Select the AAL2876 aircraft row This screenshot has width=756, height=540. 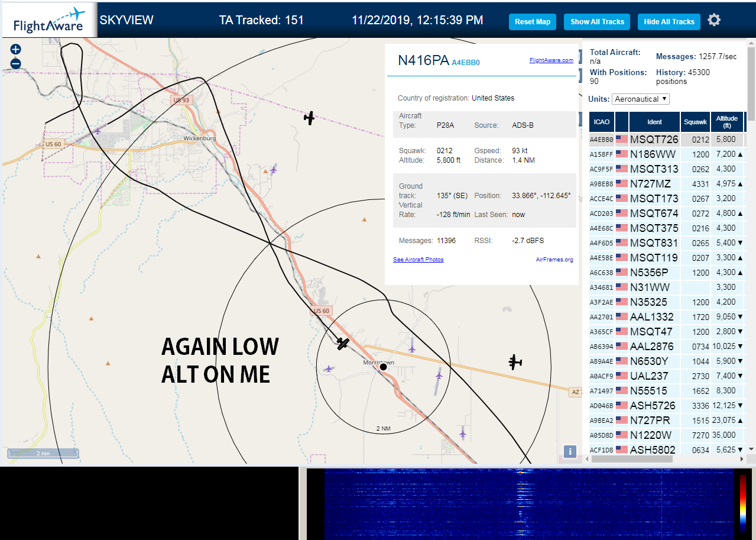pos(666,347)
